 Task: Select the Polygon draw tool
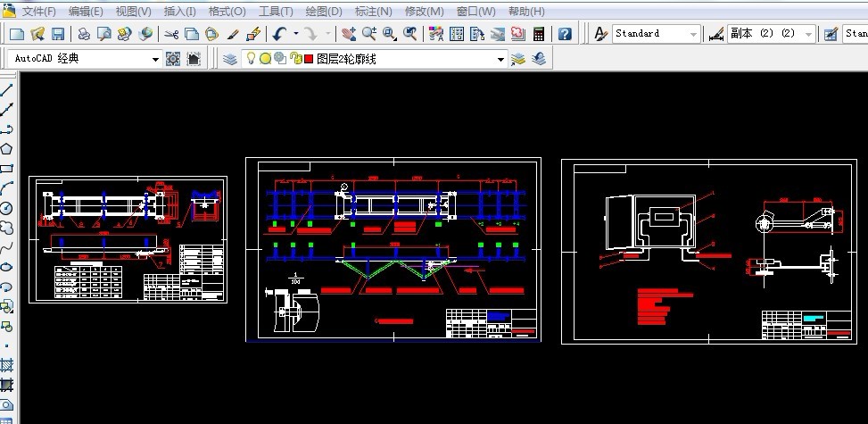[x=6, y=148]
